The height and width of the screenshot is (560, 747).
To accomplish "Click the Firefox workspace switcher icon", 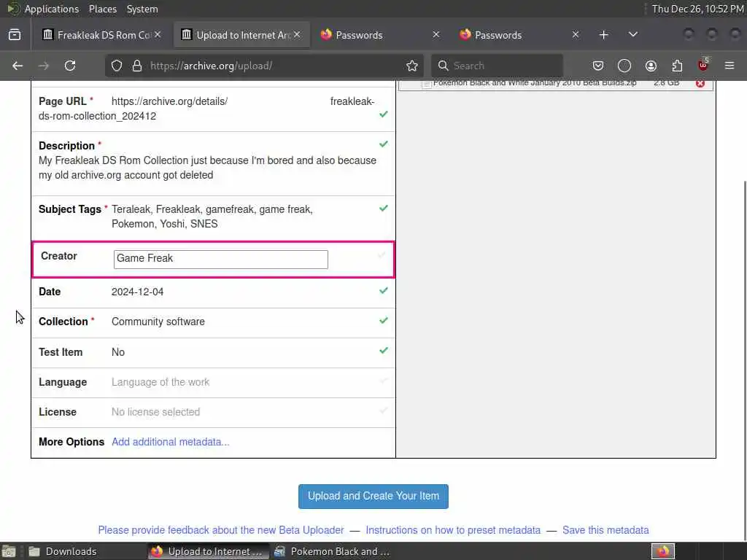I will [662, 551].
